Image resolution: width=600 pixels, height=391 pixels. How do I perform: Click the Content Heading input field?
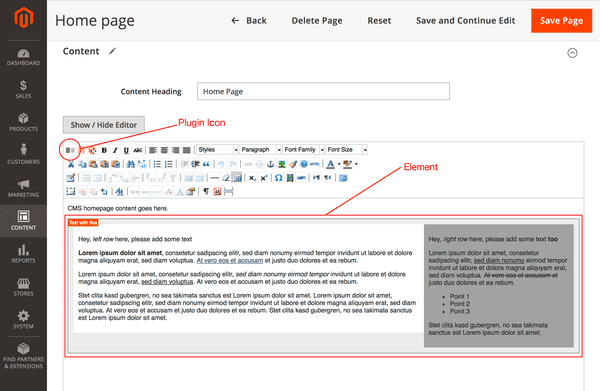(x=323, y=91)
